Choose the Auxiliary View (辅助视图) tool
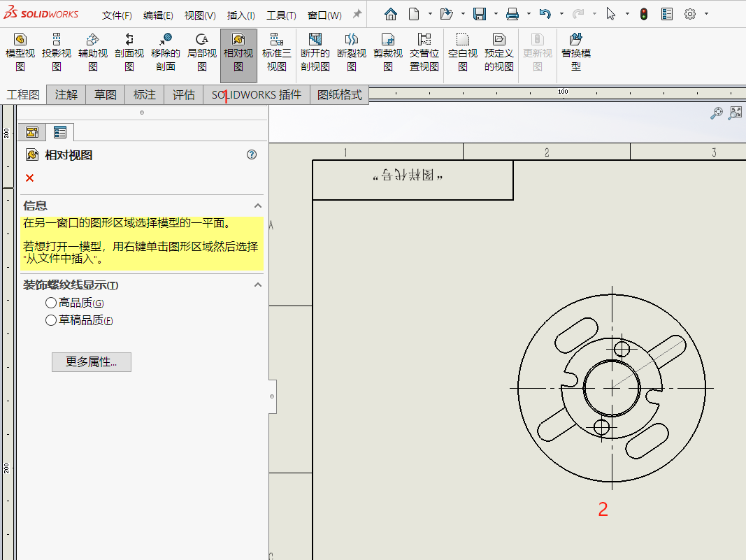 pyautogui.click(x=93, y=52)
